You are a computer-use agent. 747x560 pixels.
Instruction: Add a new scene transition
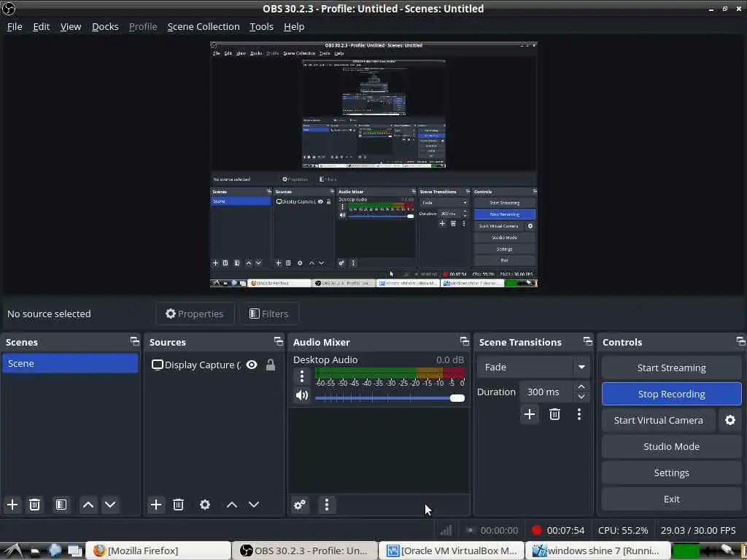point(530,414)
